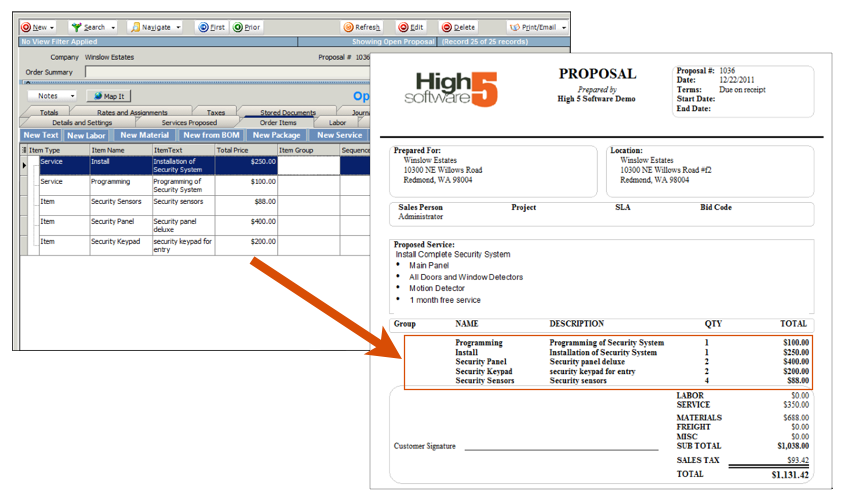Go to Prior record icon
842x499 pixels.
point(238,27)
